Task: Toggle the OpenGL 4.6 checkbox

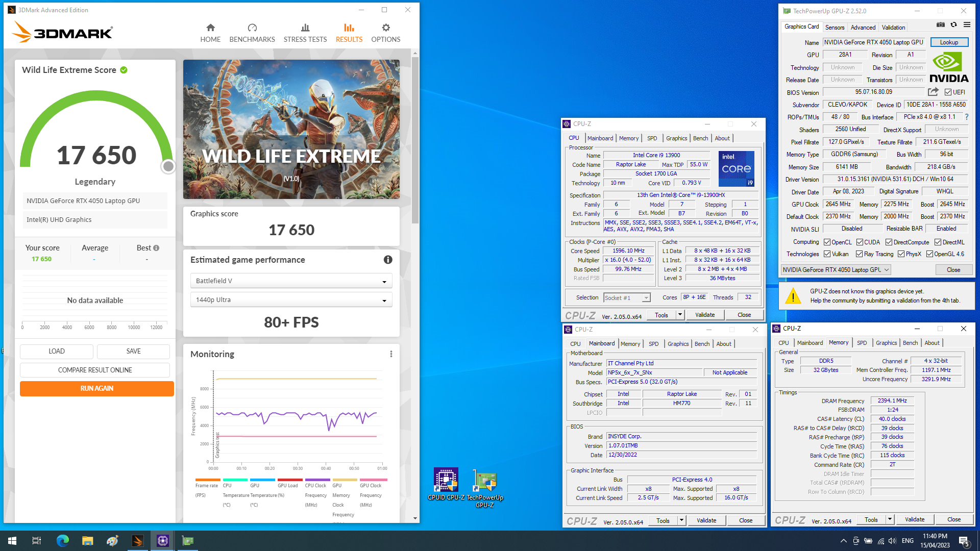Action: 929,254
